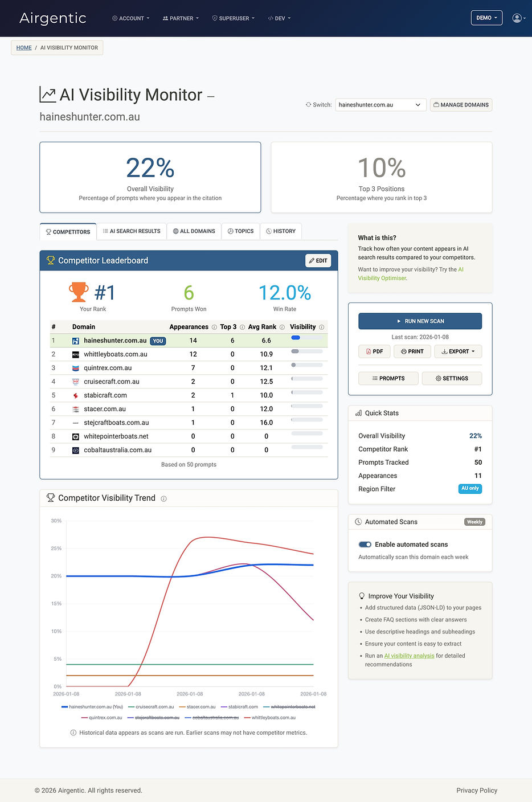Click the cobaltaustralia.com.au favicon
This screenshot has height=802, width=532.
[76, 450]
